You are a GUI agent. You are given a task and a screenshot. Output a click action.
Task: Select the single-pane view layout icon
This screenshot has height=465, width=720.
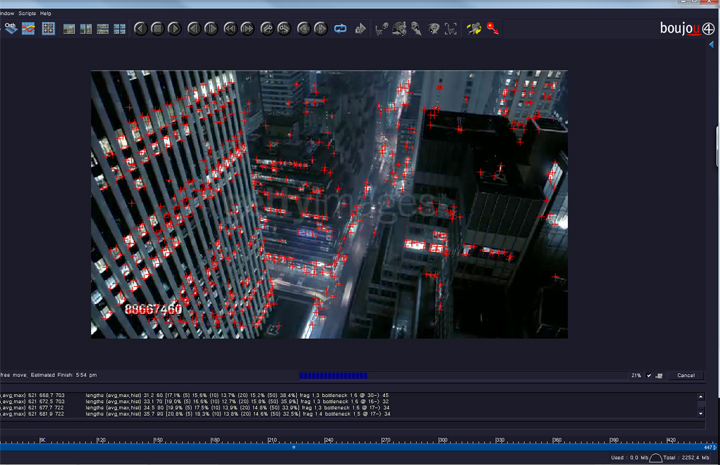[x=69, y=29]
